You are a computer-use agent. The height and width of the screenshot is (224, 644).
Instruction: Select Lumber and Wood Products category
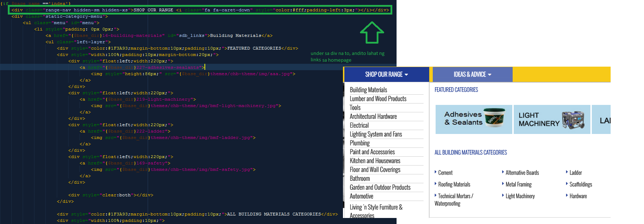point(378,99)
